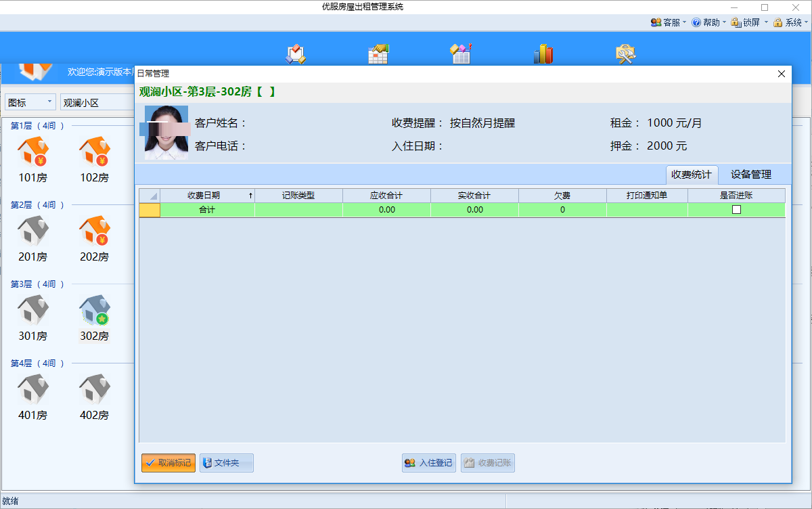Click the tenant photo thumbnail
Image resolution: width=812 pixels, height=509 pixels.
click(166, 133)
